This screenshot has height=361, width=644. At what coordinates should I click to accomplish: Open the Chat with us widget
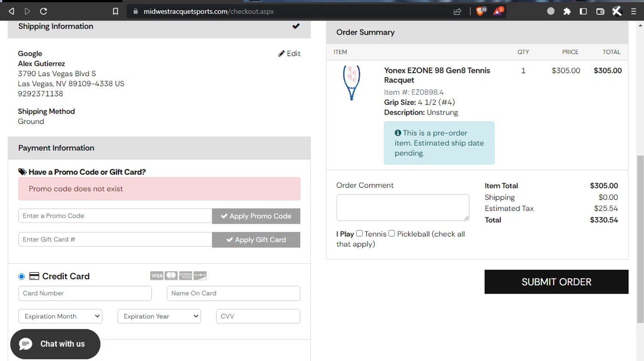coord(55,344)
